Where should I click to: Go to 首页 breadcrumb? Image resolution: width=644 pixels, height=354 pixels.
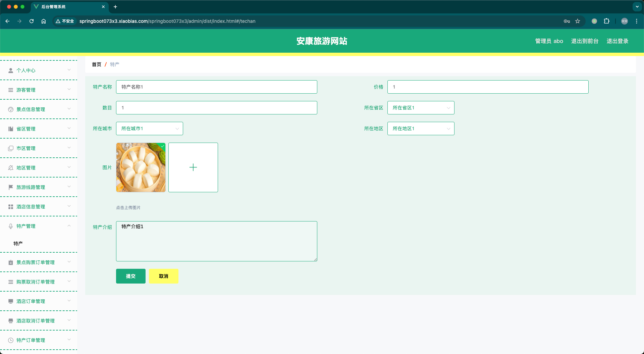click(97, 64)
